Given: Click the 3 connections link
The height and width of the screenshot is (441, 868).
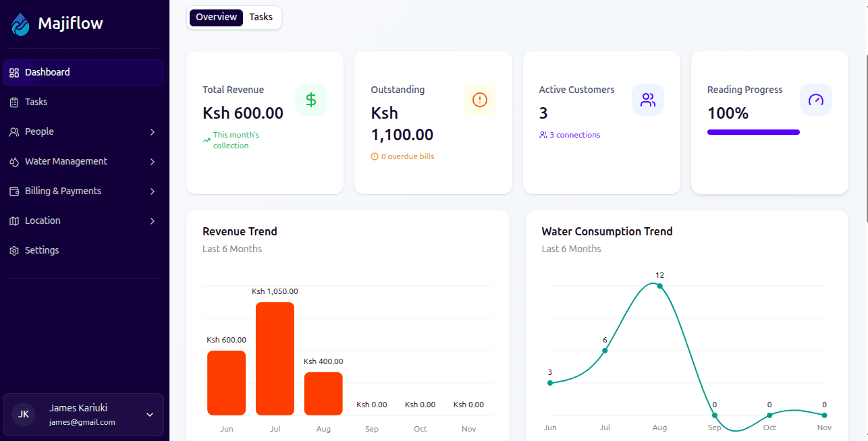Looking at the screenshot, I should (x=570, y=135).
